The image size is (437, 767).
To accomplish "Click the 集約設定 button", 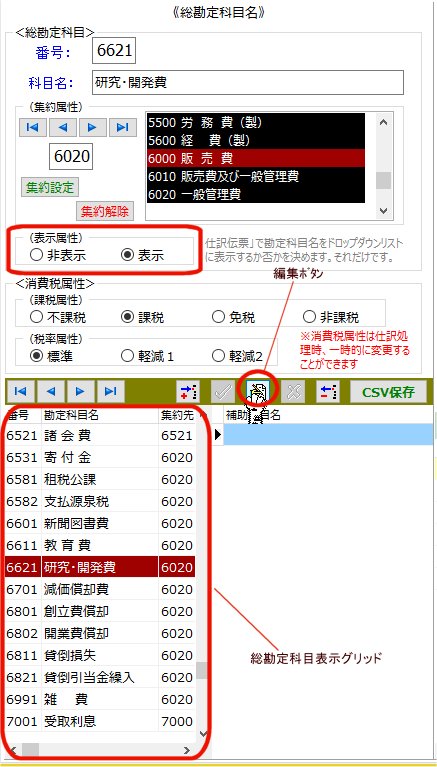I will point(50,187).
